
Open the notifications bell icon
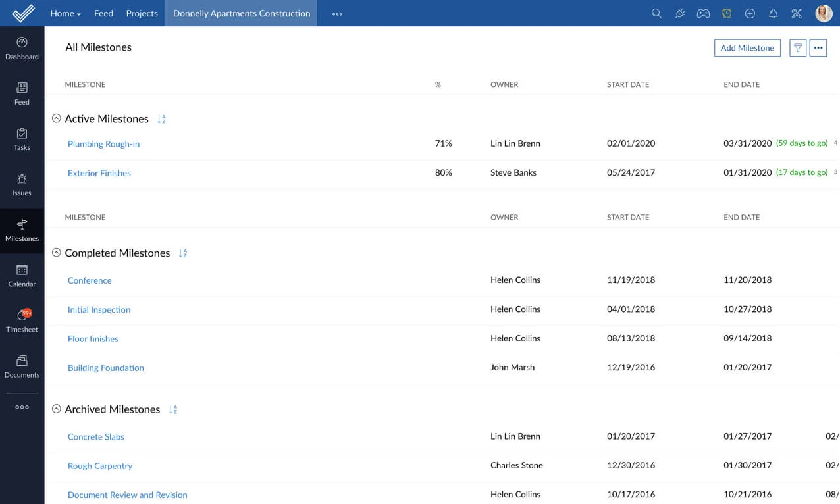(774, 13)
